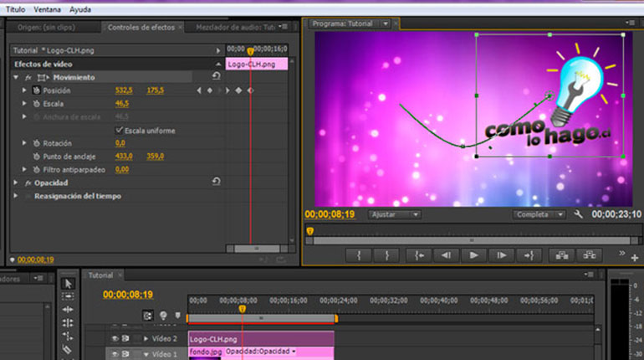The image size is (644, 360).
Task: Toggle Opacidad fx effect on/off
Action: pyautogui.click(x=28, y=183)
